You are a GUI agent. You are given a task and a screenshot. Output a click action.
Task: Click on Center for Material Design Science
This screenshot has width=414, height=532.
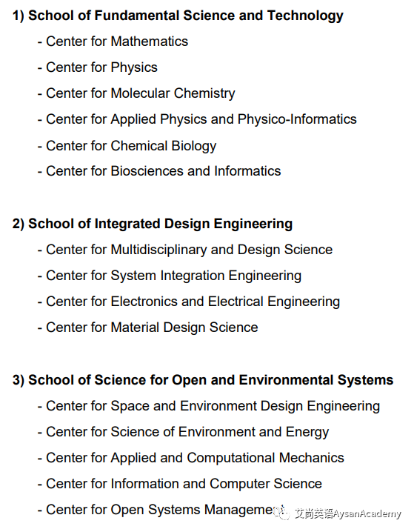click(148, 327)
